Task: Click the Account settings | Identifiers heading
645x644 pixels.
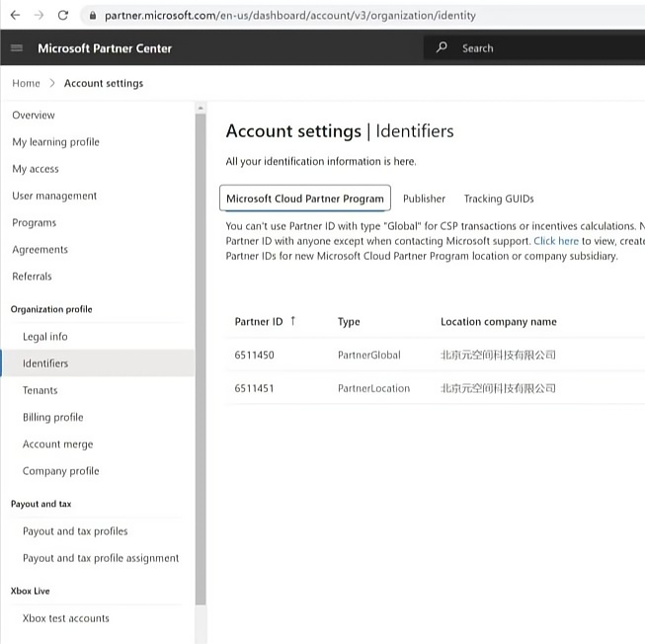Action: [x=340, y=131]
